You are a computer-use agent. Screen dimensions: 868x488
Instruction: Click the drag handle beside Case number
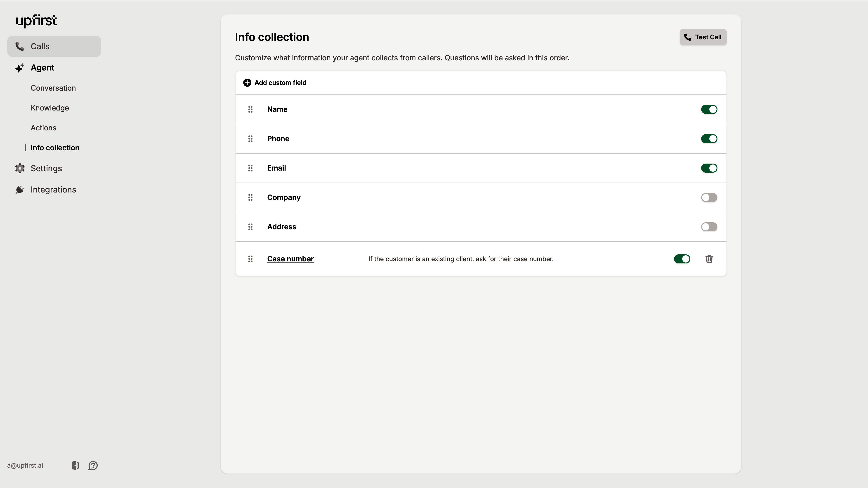[250, 259]
